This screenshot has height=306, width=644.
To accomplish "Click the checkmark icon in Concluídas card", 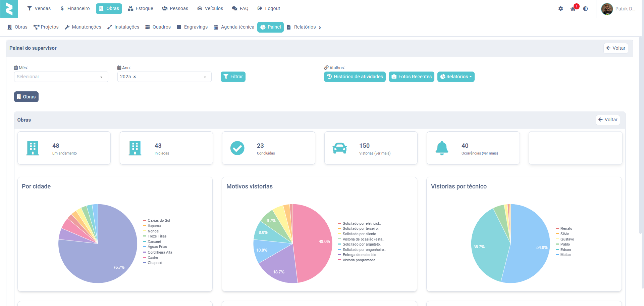I will point(237,148).
